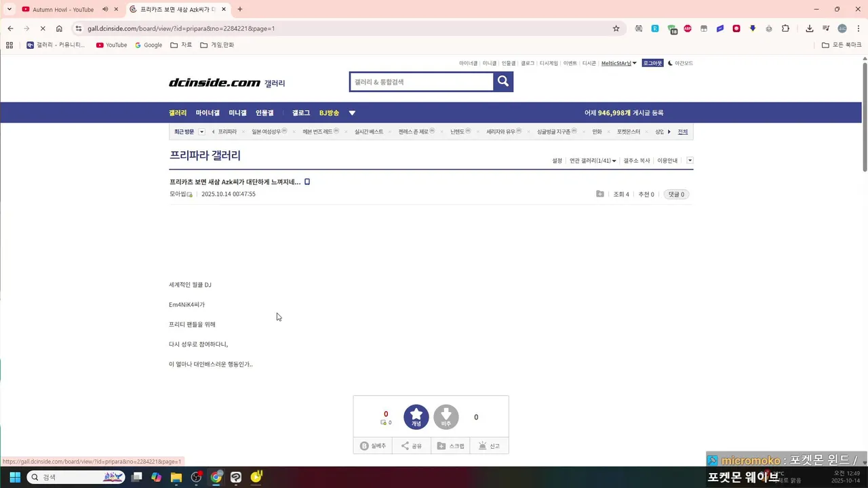Toggle 야간모드 night mode
Image resolution: width=868 pixels, height=488 pixels.
coord(680,63)
